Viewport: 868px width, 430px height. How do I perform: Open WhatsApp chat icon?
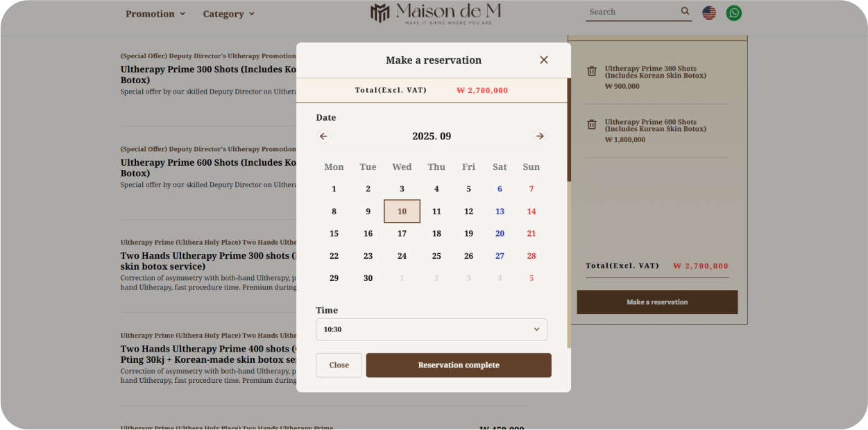point(733,12)
